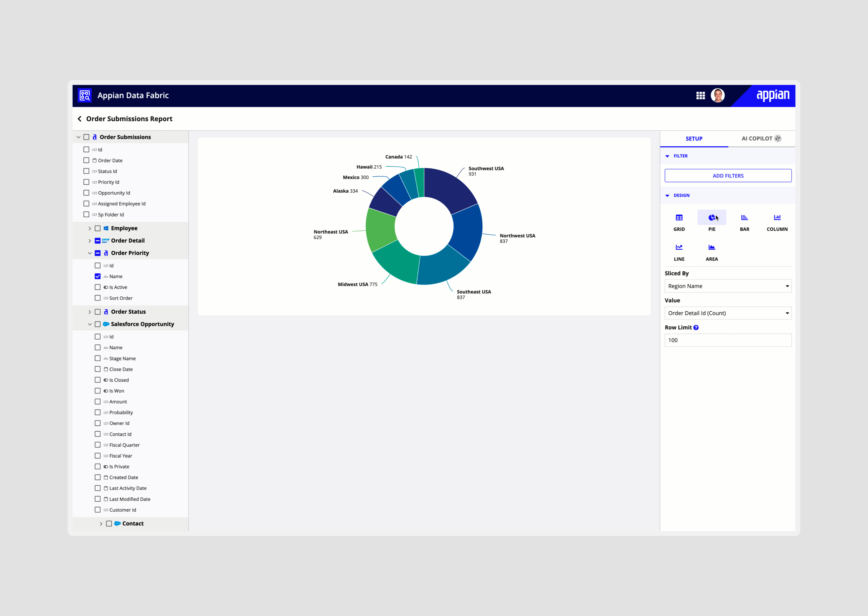
Task: Open the apps grid launcher icon
Action: point(700,96)
